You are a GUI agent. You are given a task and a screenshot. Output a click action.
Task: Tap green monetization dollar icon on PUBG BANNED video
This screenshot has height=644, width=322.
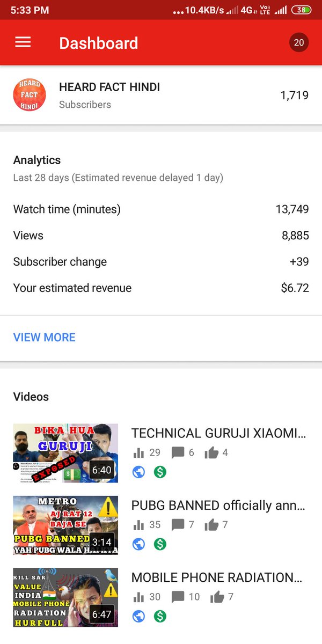pos(160,544)
